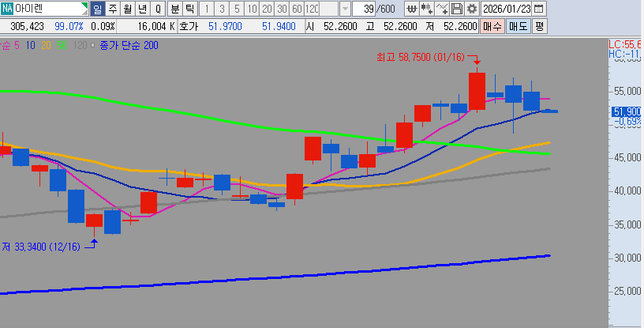Click the 종가 단순 200 legend label
The image size is (644, 328).
point(129,45)
